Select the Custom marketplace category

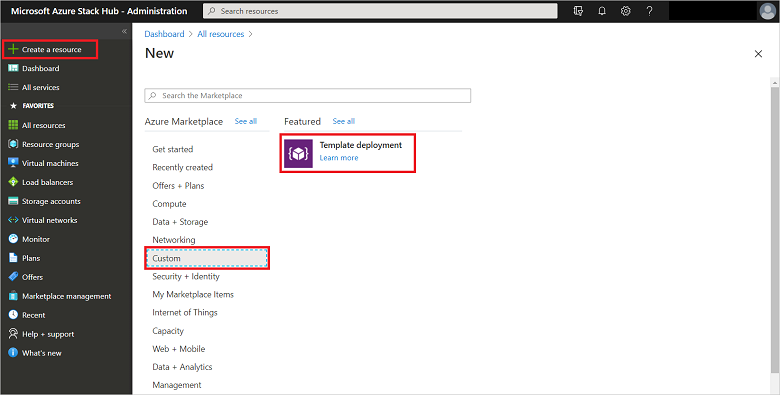pyautogui.click(x=207, y=258)
